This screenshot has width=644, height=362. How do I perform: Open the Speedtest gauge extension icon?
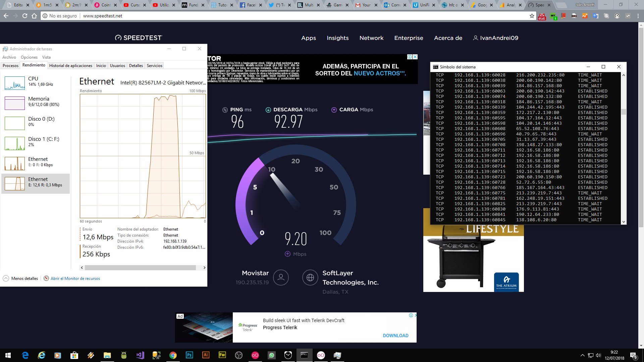click(617, 16)
